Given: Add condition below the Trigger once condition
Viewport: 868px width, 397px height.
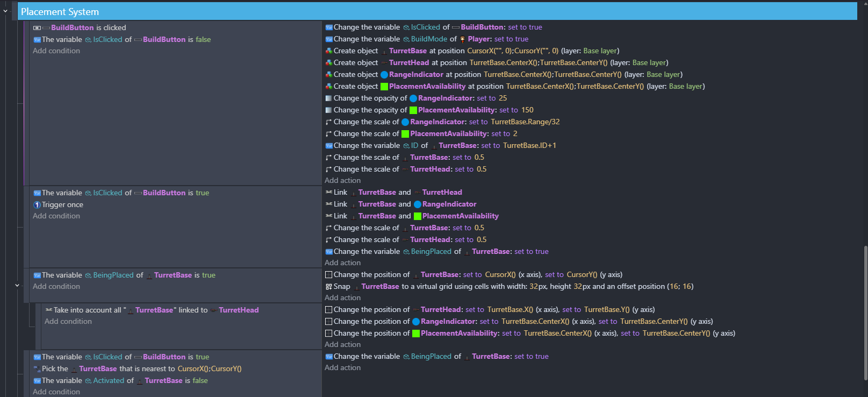Looking at the screenshot, I should [56, 216].
